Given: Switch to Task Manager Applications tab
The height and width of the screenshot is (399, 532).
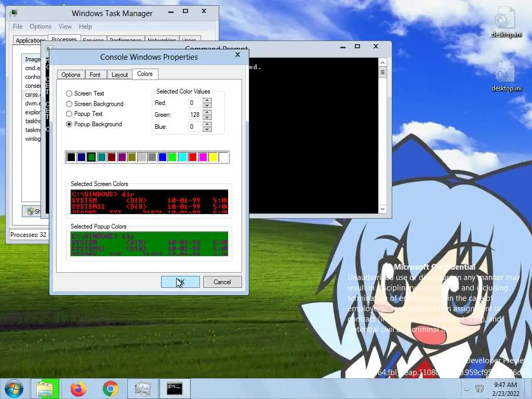Looking at the screenshot, I should (x=30, y=41).
